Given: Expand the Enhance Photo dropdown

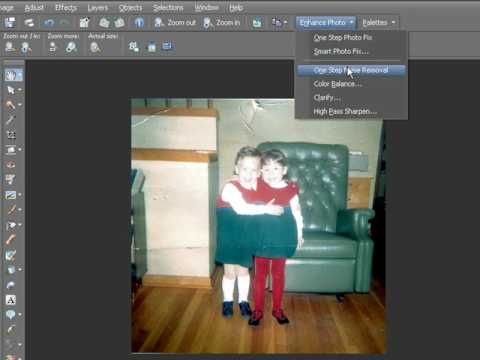Looking at the screenshot, I should 326,23.
